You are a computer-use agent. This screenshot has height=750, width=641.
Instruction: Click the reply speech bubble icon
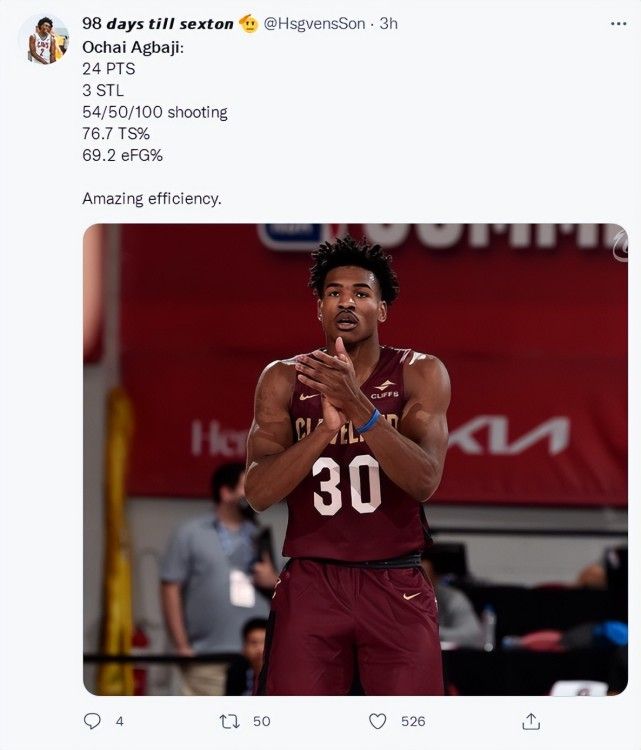92,721
